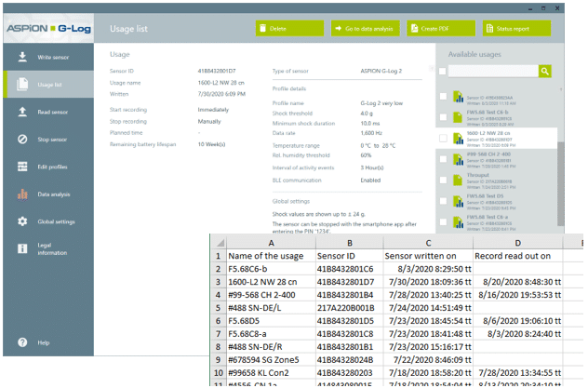
Task: Open the Read sensor menu item
Action: point(48,112)
